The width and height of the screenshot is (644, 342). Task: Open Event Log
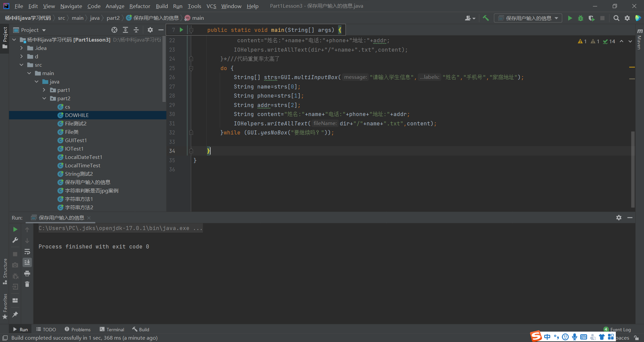pos(617,330)
